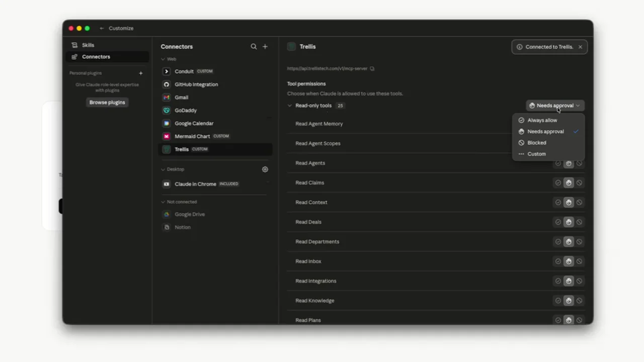644x362 pixels.
Task: Copy the Trellis server URL
Action: [372, 68]
